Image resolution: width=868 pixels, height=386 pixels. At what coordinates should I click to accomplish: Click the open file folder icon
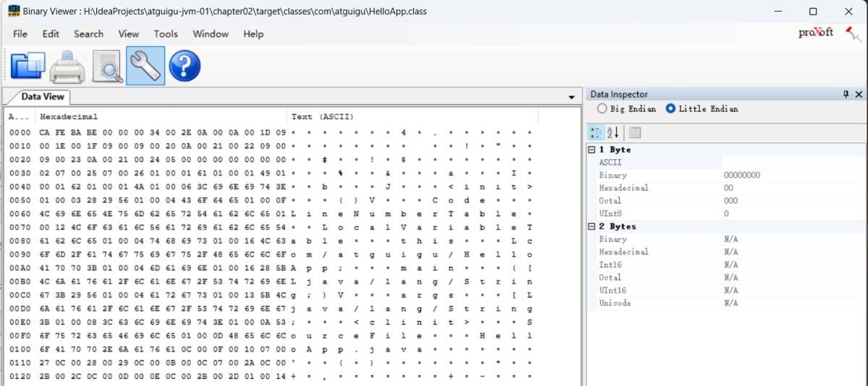tap(28, 66)
